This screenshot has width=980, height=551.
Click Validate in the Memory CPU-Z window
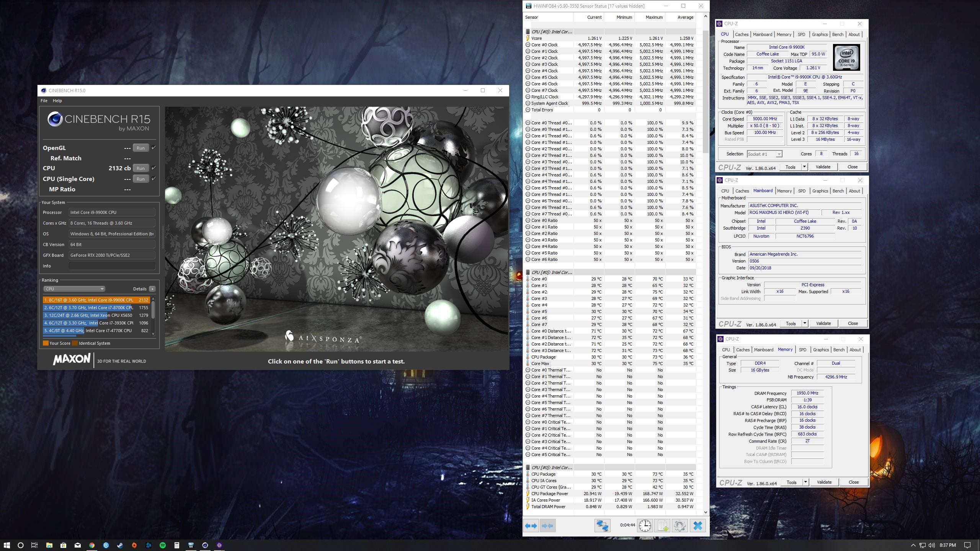click(824, 482)
